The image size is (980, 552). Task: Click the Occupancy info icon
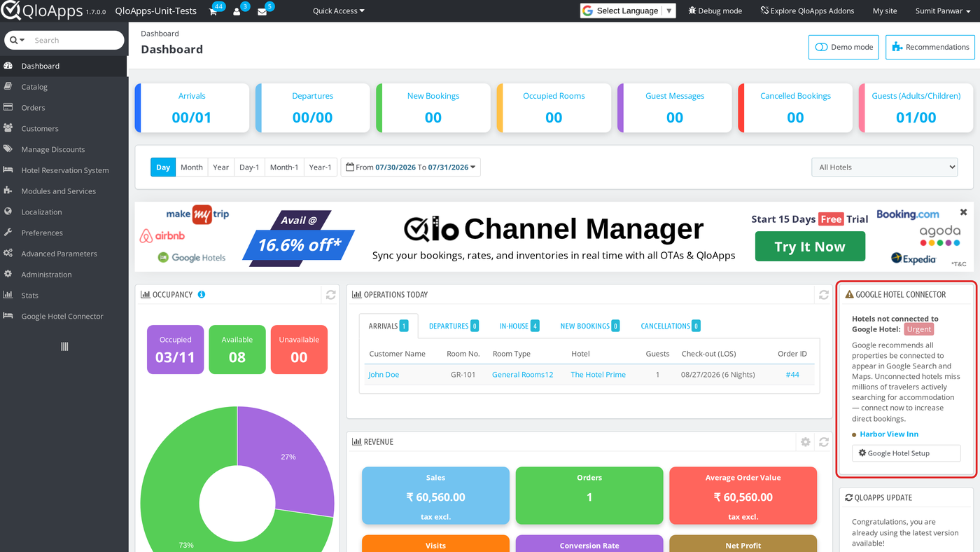click(x=202, y=295)
